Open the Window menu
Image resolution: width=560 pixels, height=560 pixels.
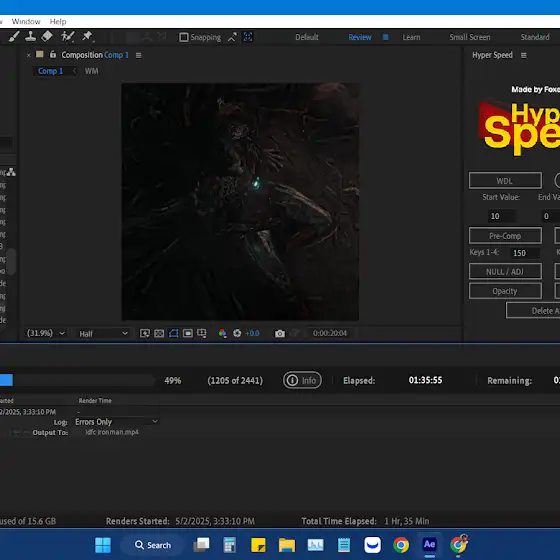tap(26, 21)
